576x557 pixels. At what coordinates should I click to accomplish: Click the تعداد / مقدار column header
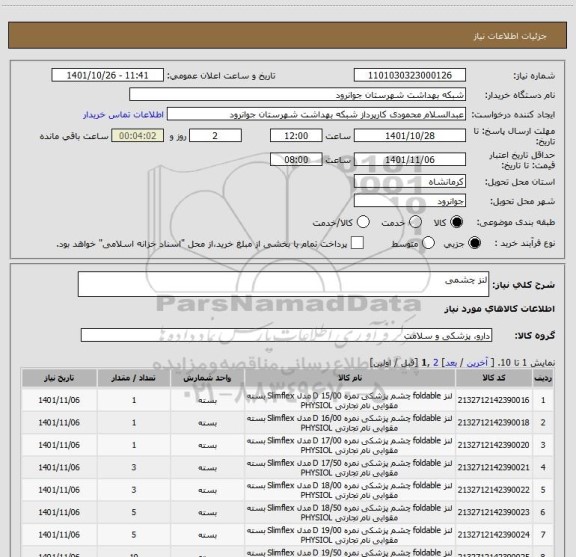pyautogui.click(x=134, y=378)
